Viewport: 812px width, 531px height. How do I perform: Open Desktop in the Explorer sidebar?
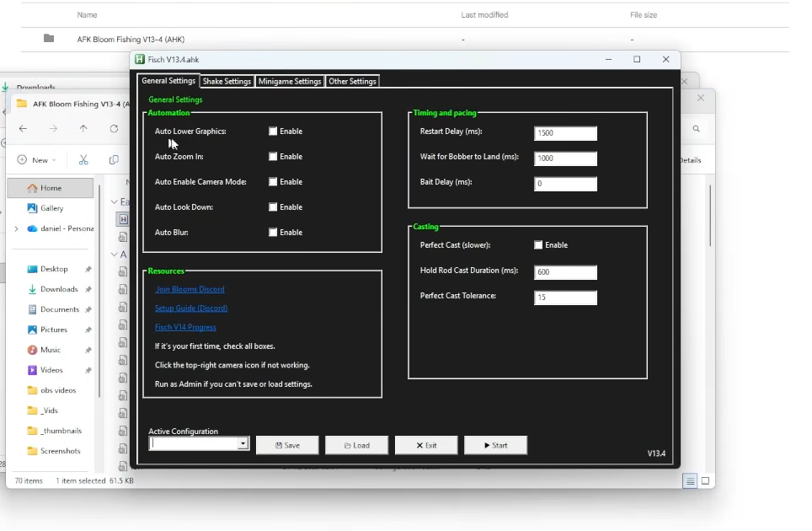(x=54, y=269)
